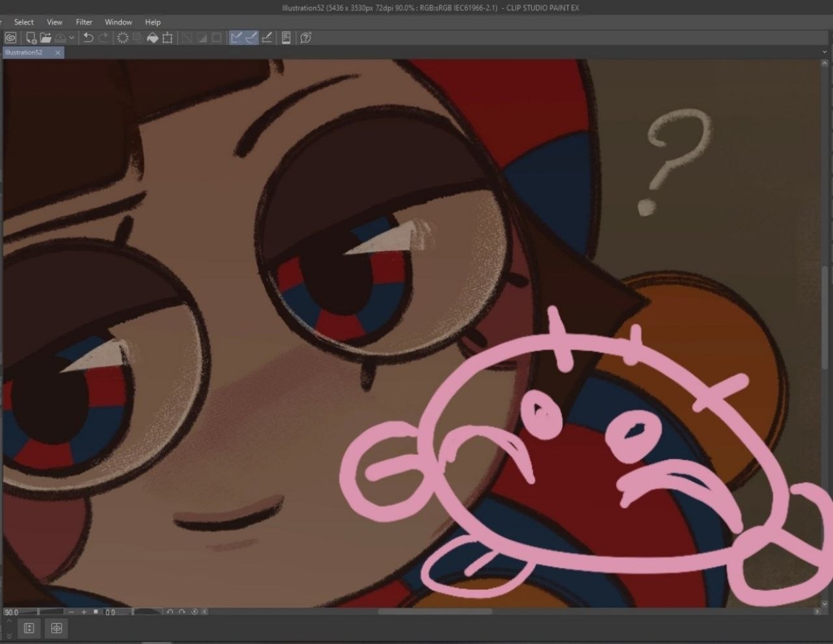Click the vertical scrollbar thumb
Viewport: 833px width, 644px height.
coord(826,317)
